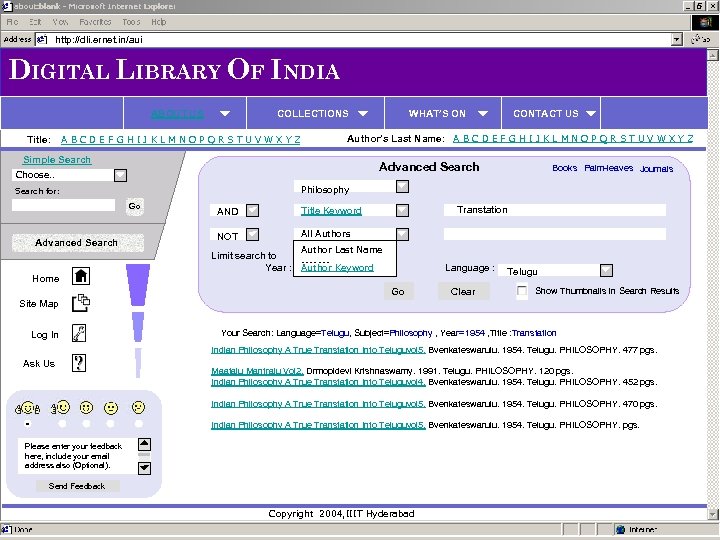Click Go button in Advanced Search panel
Image resolution: width=720 pixels, height=540 pixels.
pyautogui.click(x=398, y=292)
